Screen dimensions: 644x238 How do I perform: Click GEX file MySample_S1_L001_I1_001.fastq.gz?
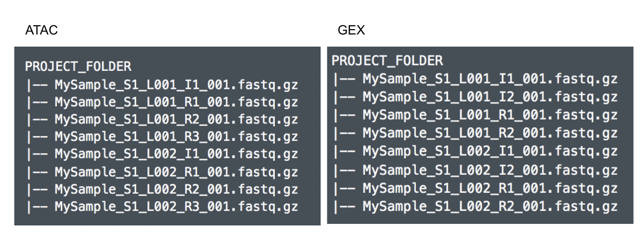(x=490, y=79)
